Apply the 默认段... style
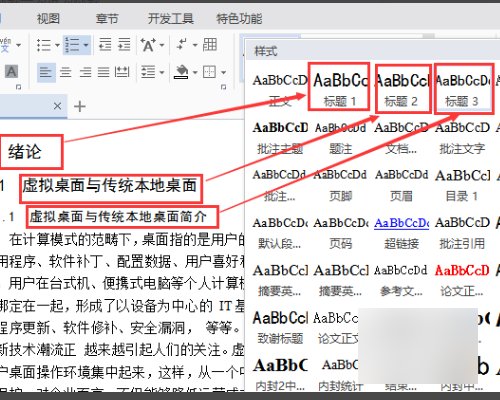This screenshot has width=500, height=400. [280, 233]
